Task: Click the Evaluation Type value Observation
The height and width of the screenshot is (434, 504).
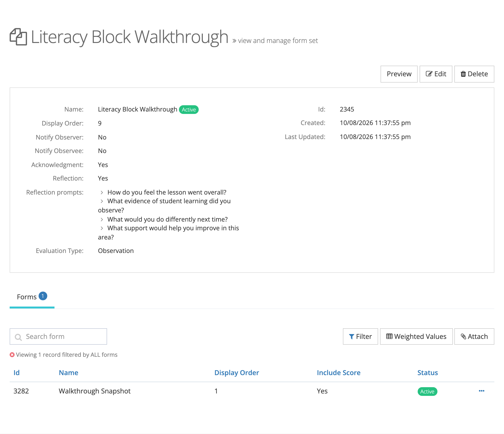Action: coord(116,251)
